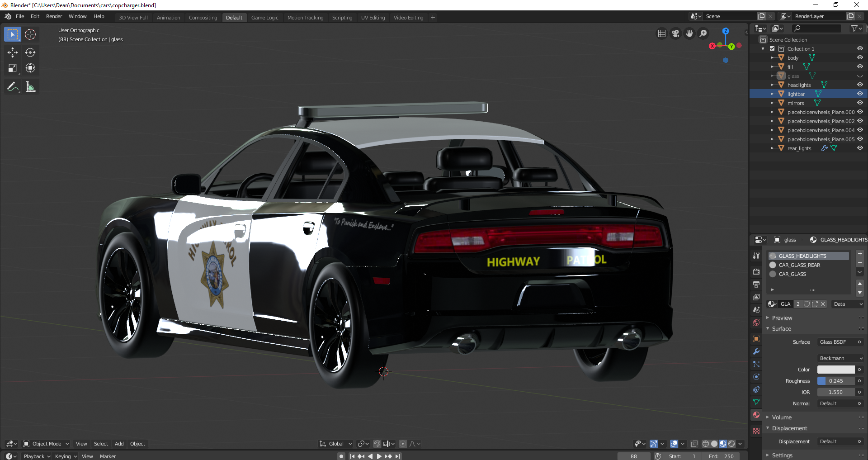Pick the Transform tool
Image resolution: width=868 pixels, height=460 pixels.
[x=30, y=68]
